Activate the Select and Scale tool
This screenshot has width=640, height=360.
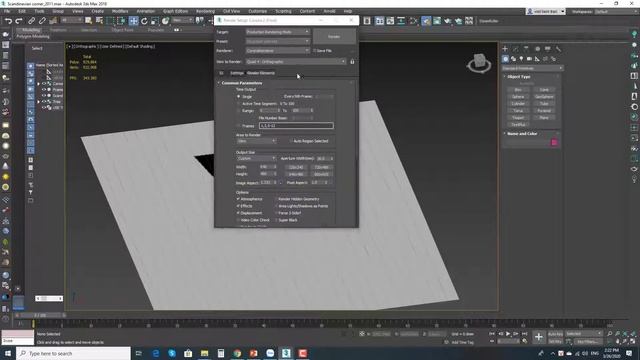pyautogui.click(x=154, y=21)
